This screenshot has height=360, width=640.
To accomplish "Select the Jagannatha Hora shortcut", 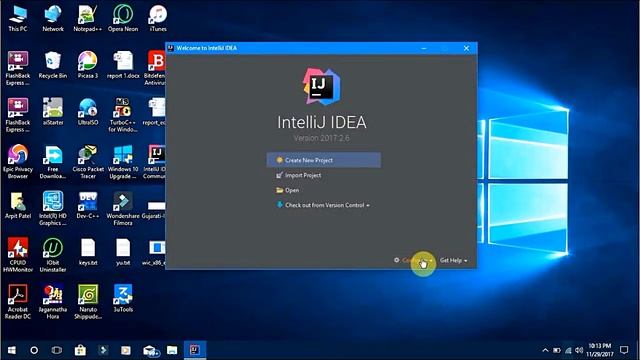I will coord(53,302).
